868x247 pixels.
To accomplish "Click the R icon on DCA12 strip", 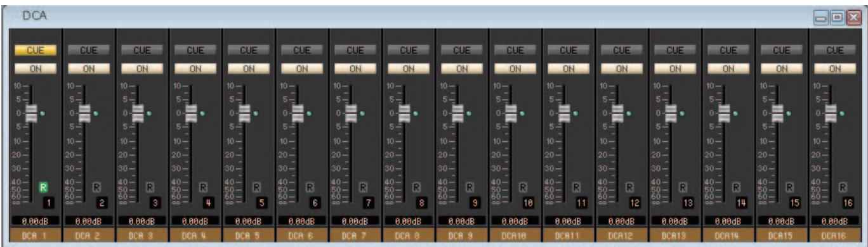I will [x=629, y=187].
